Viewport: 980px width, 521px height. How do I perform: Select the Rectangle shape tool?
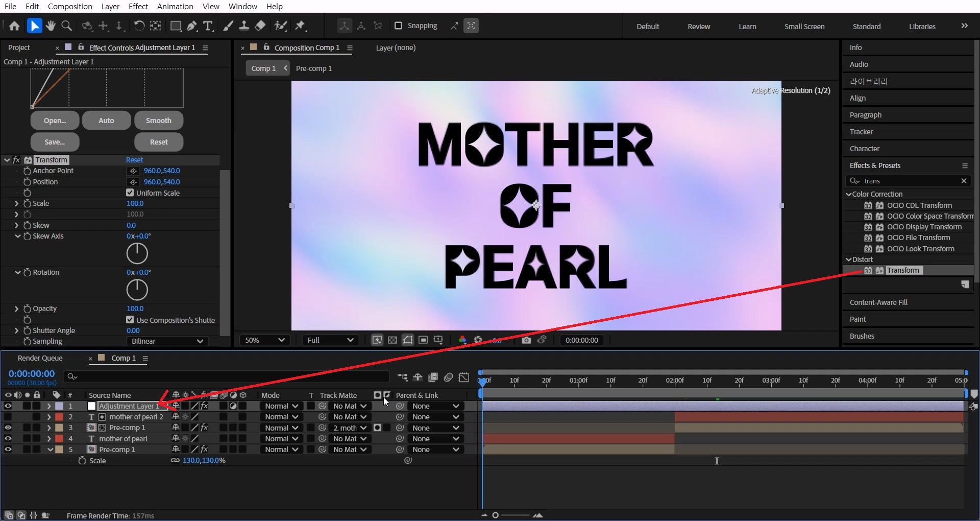pos(176,26)
